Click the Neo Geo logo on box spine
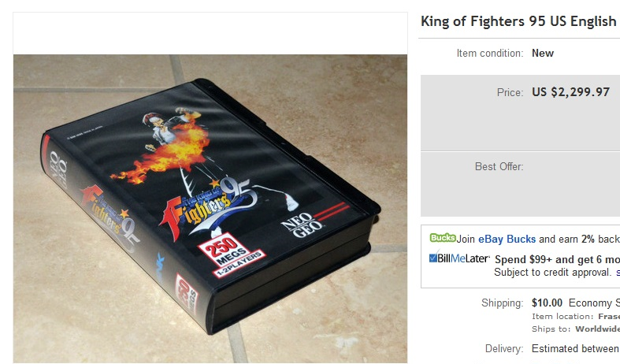Image resolution: width=620 pixels, height=364 pixels. (58, 168)
